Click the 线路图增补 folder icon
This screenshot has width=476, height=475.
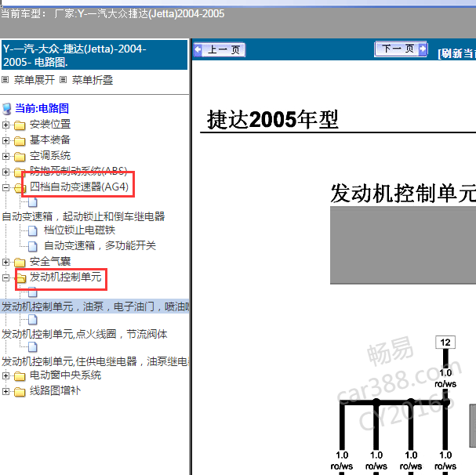[20, 392]
